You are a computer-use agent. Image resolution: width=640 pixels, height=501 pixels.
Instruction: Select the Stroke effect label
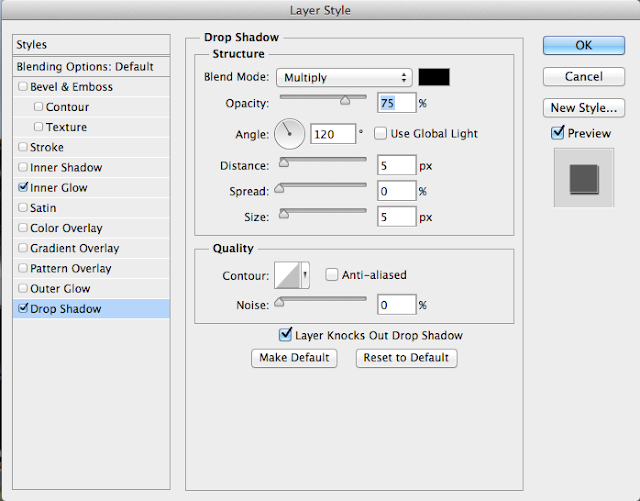(x=47, y=147)
